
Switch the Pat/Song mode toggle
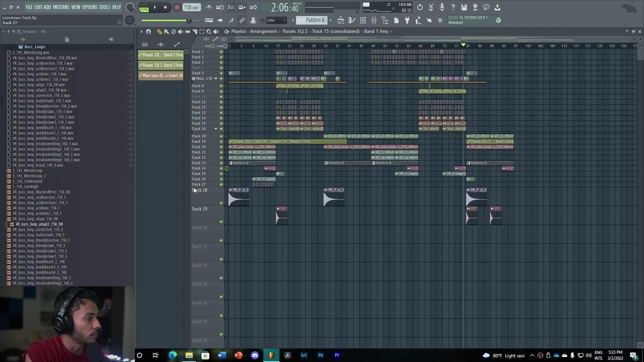(144, 8)
